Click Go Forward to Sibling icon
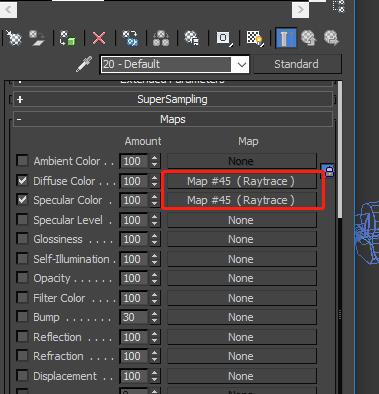Image resolution: width=379 pixels, height=394 pixels. [331, 38]
